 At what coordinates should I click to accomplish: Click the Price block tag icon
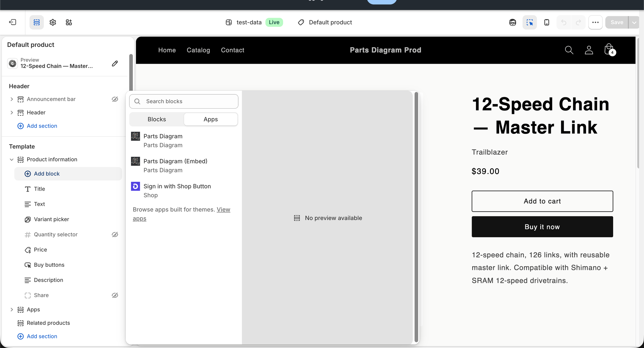[27, 250]
